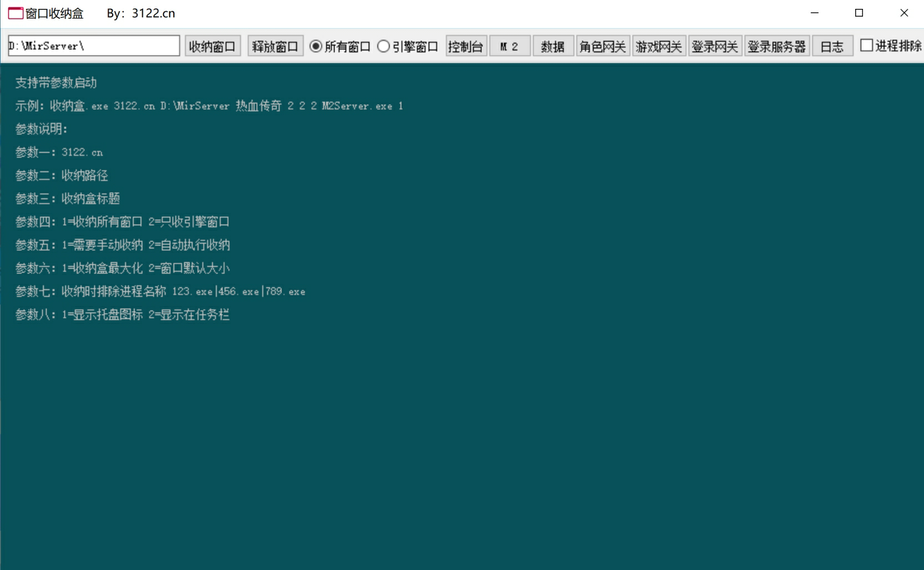Open the 控制台 tab button
This screenshot has height=570, width=924.
pyautogui.click(x=466, y=46)
